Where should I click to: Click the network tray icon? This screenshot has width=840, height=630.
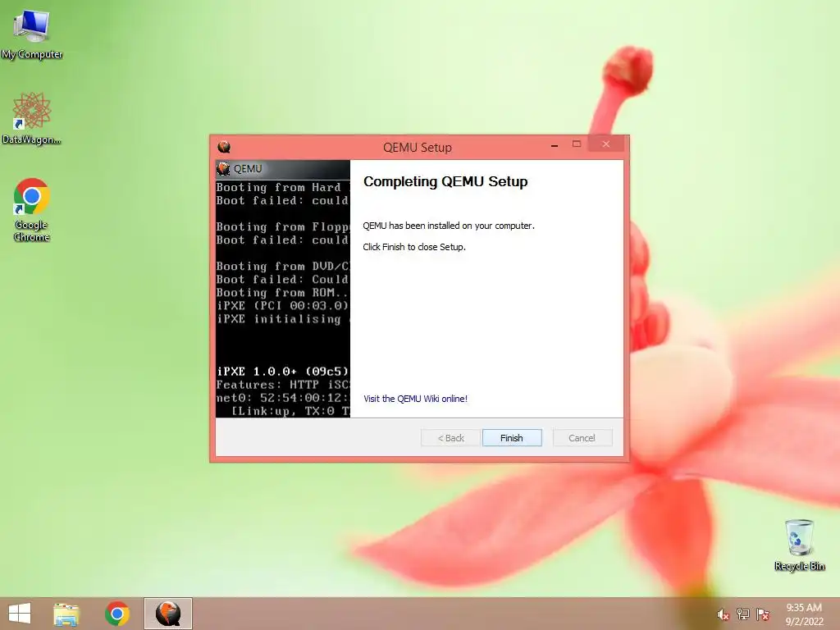743,614
